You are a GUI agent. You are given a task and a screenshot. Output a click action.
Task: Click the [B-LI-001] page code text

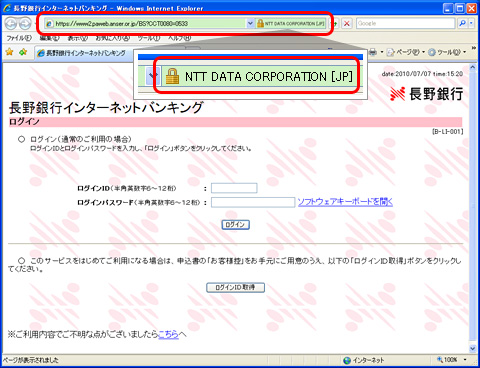(x=448, y=132)
